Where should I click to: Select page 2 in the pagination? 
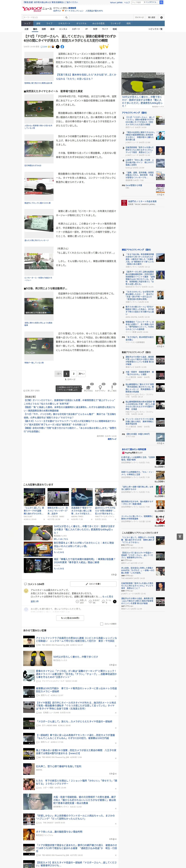(74, 374)
